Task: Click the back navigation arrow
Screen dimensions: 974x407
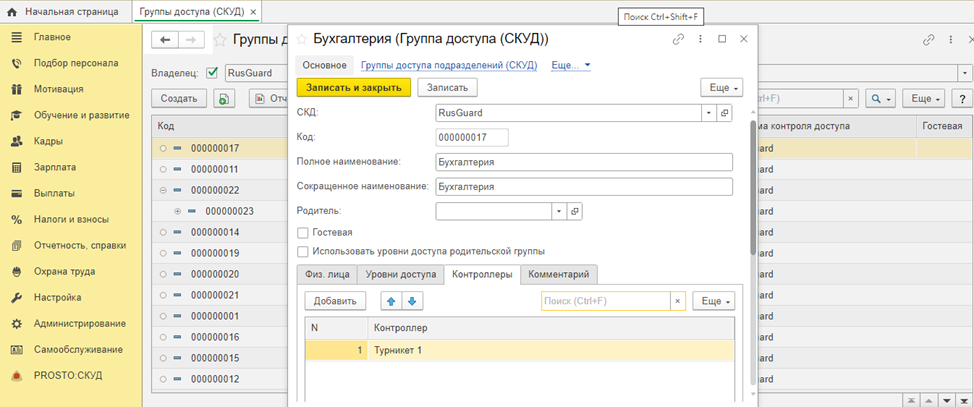Action: 165,40
